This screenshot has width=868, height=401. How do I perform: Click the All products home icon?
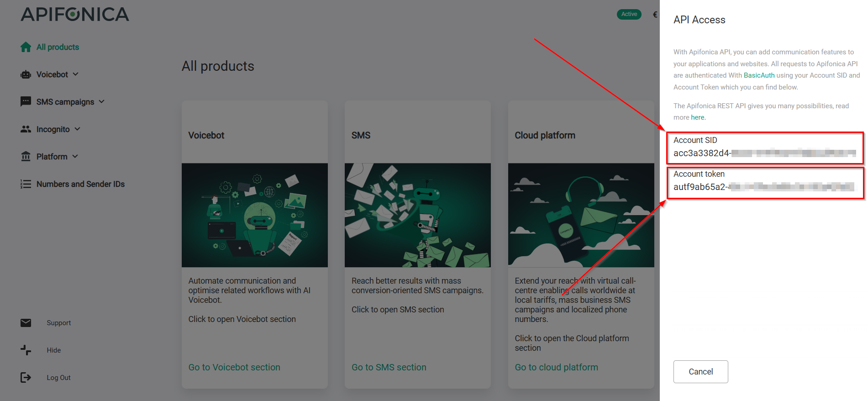(26, 47)
